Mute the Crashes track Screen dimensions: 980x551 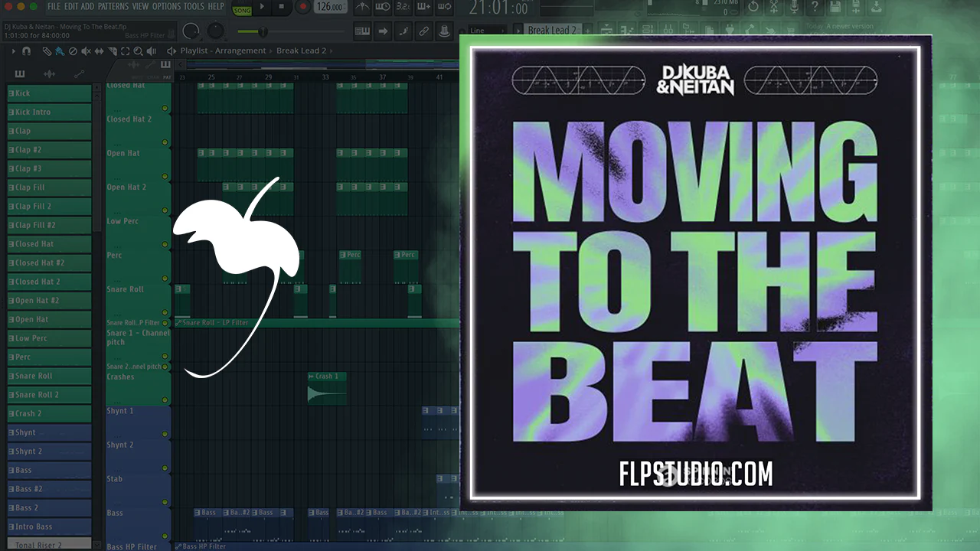coord(165,400)
